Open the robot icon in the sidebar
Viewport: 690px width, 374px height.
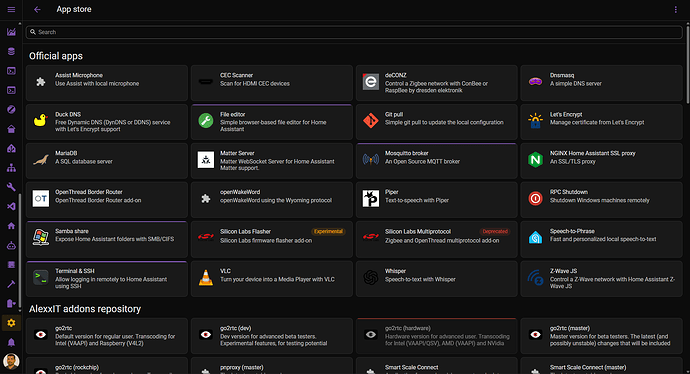click(11, 246)
